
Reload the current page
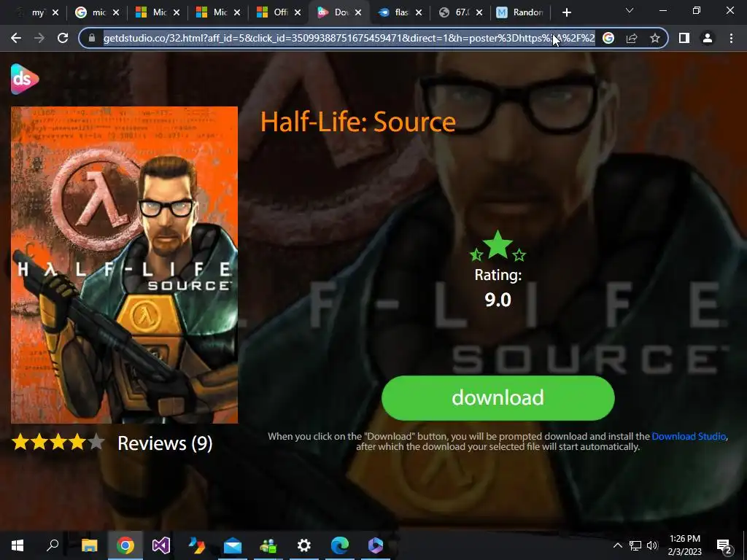tap(63, 38)
